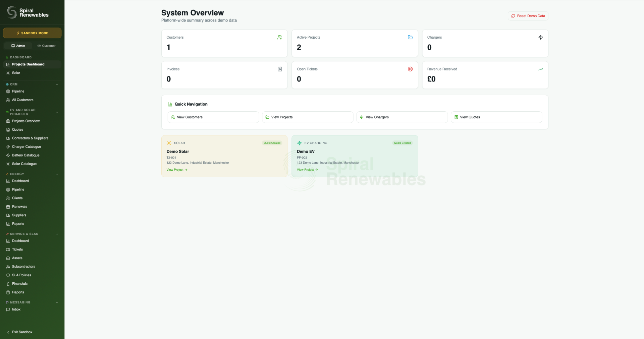The width and height of the screenshot is (644, 339).
Task: Open All Customers page
Action: [32, 100]
